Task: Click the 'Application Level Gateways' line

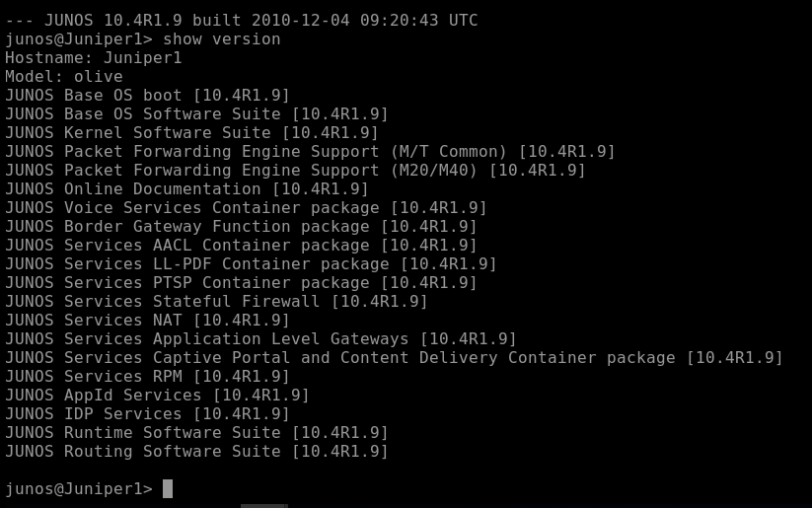Action: pos(260,339)
